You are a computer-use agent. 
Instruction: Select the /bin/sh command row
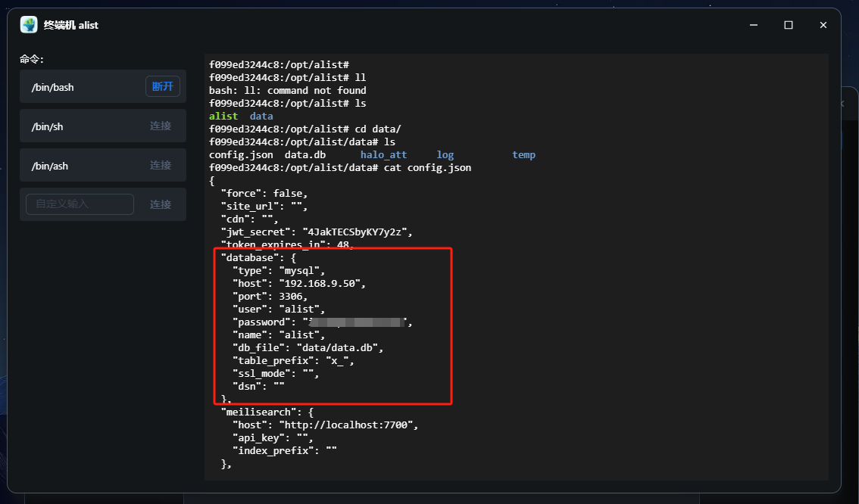click(x=103, y=126)
